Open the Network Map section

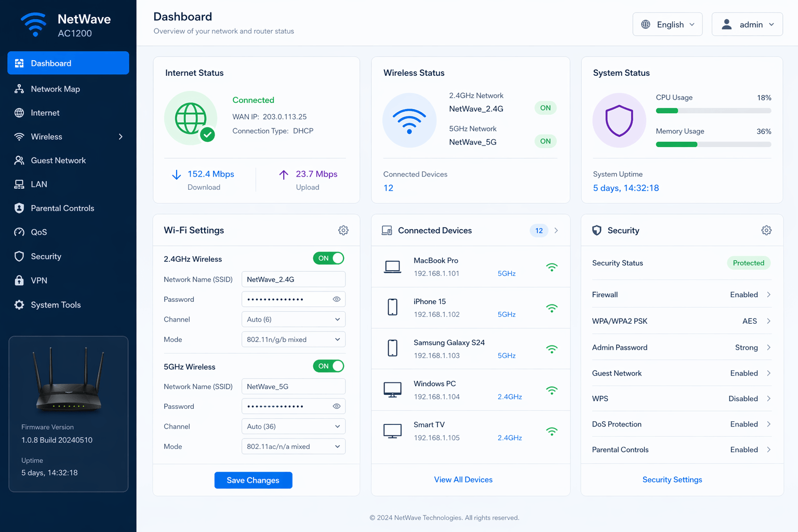pos(55,89)
